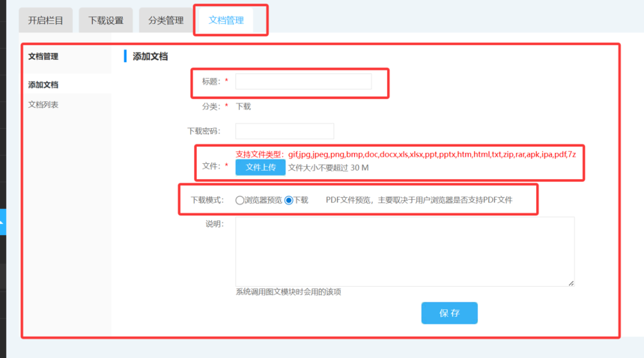Click the 说明 textarea resize handle
Screen dimensions: 644x358
pos(571,283)
